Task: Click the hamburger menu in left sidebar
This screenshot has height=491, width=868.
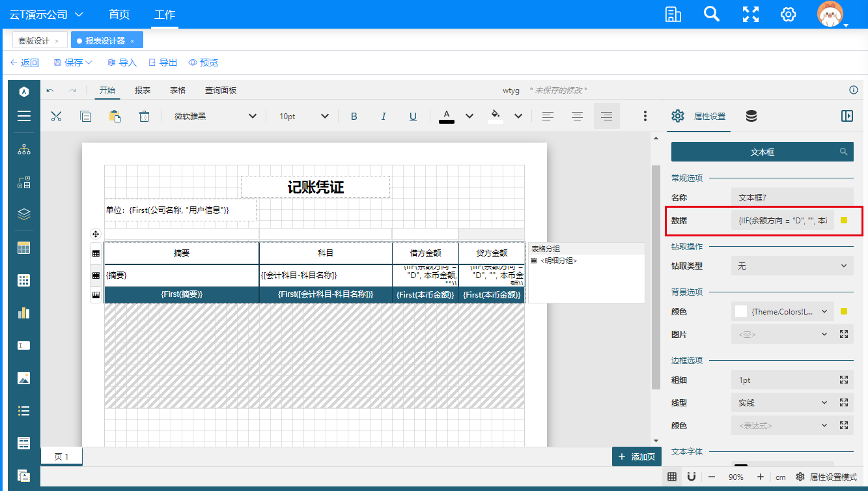Action: click(x=24, y=117)
